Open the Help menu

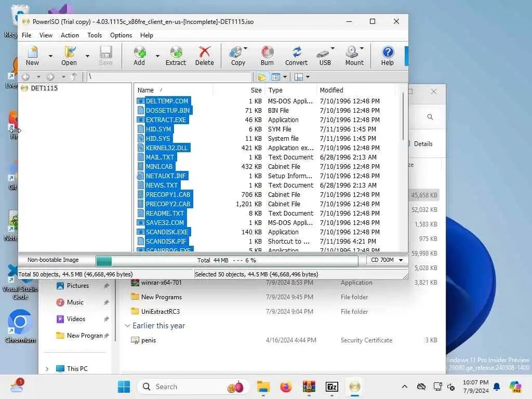pos(147,35)
